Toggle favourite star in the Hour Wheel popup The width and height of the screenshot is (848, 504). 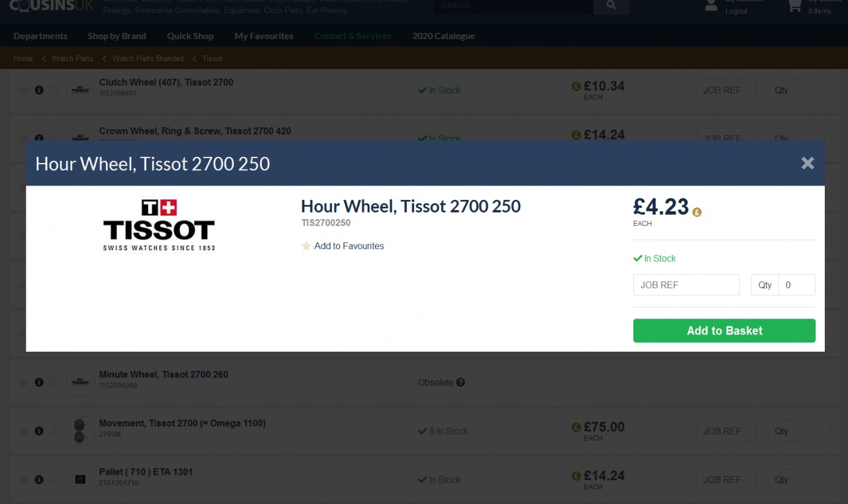(306, 246)
